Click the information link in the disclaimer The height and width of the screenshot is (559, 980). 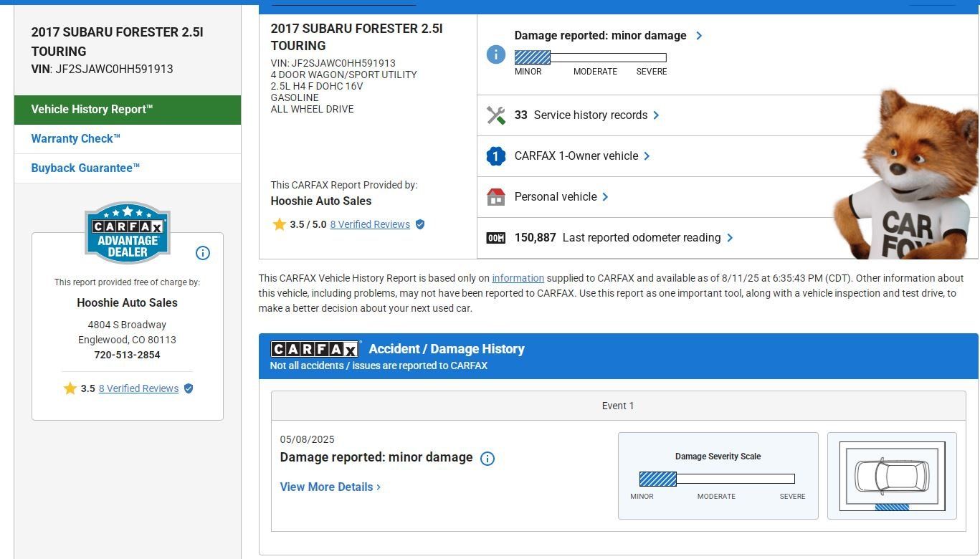pyautogui.click(x=518, y=278)
